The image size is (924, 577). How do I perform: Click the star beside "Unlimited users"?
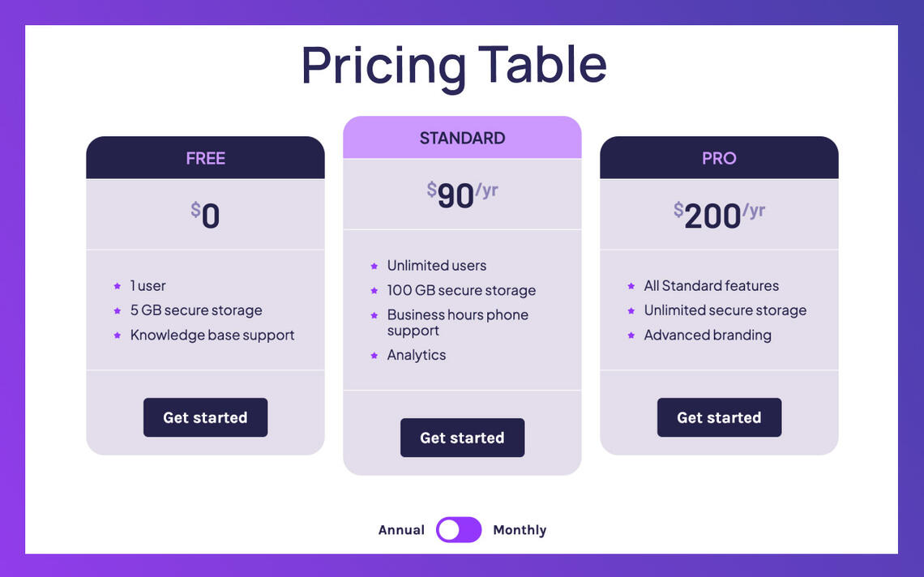pos(374,266)
